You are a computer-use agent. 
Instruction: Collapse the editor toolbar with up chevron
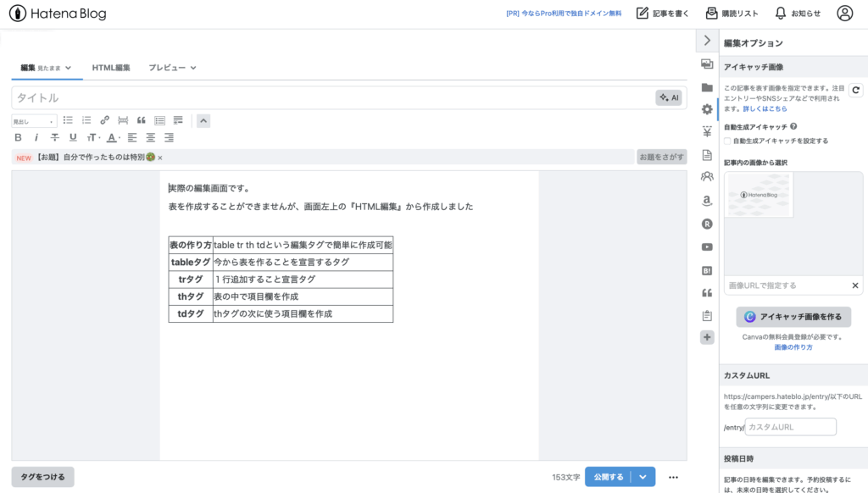click(203, 120)
